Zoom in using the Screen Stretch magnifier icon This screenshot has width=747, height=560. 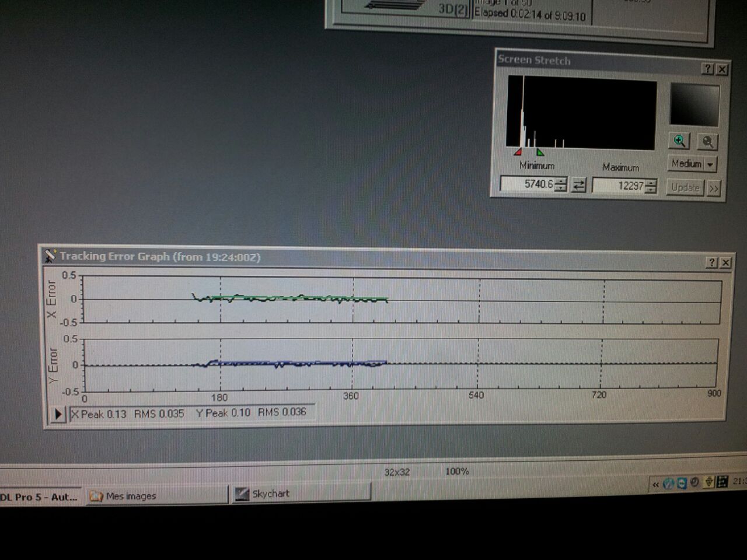[x=680, y=141]
